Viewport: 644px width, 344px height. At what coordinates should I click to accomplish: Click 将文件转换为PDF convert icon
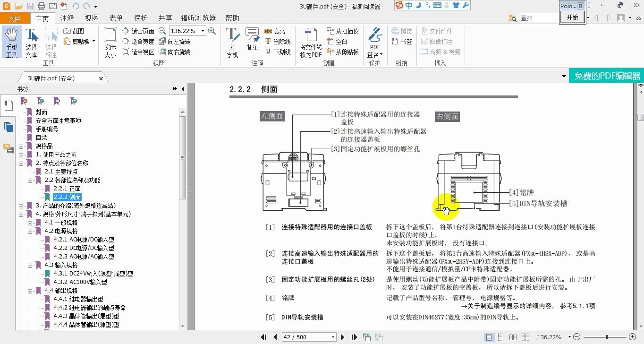pyautogui.click(x=311, y=42)
